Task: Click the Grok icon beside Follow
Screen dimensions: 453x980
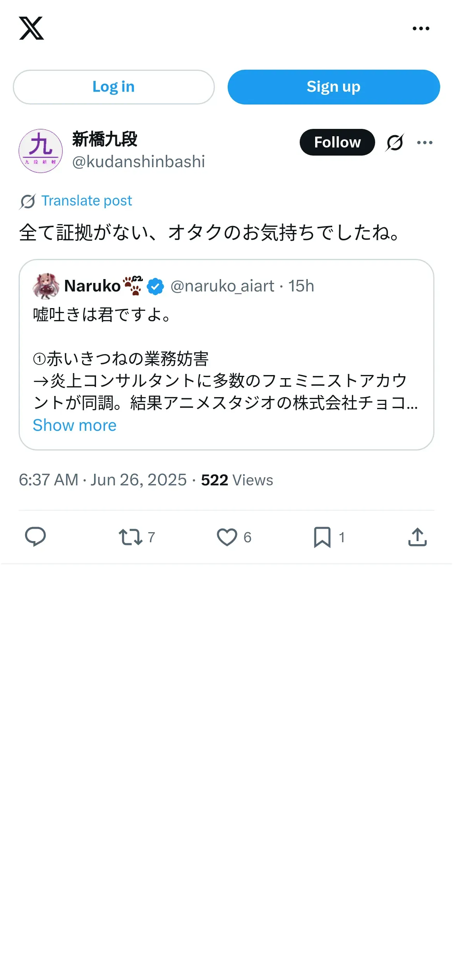Action: (x=395, y=142)
